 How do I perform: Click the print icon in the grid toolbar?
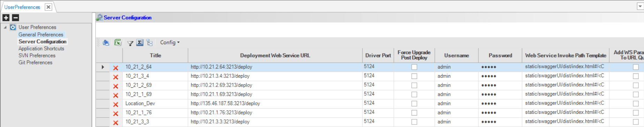click(106, 42)
